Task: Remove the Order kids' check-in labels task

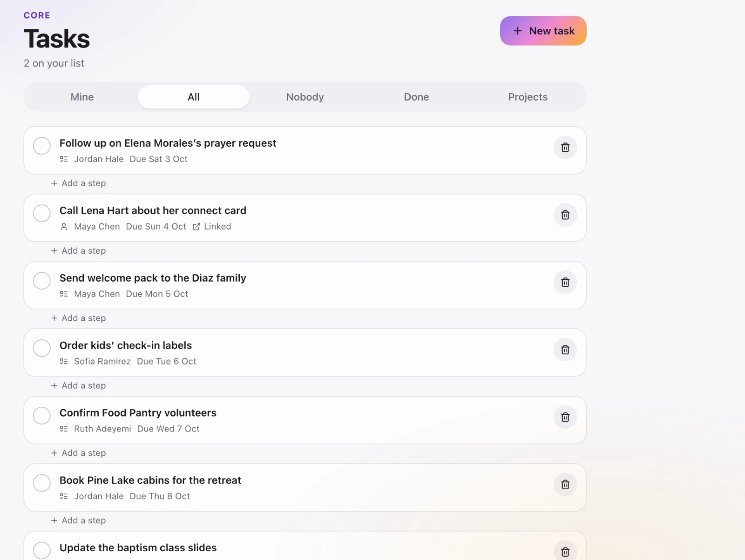Action: coord(565,350)
